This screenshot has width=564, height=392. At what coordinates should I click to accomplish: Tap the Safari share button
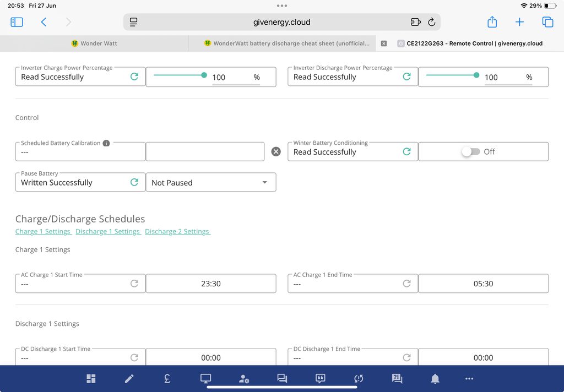tap(492, 22)
